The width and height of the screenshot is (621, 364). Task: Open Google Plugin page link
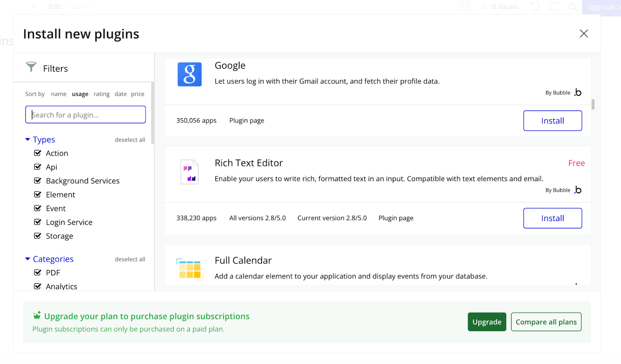[x=246, y=121]
